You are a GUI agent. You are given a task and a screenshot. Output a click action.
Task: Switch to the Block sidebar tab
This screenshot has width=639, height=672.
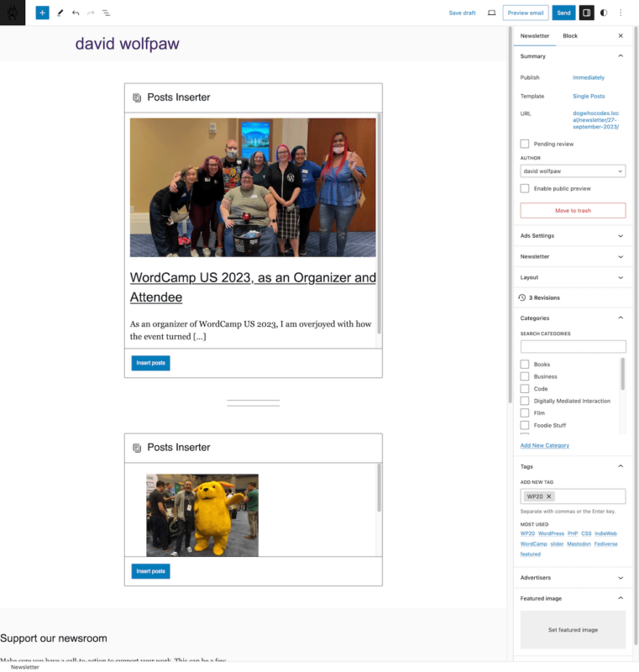point(570,36)
